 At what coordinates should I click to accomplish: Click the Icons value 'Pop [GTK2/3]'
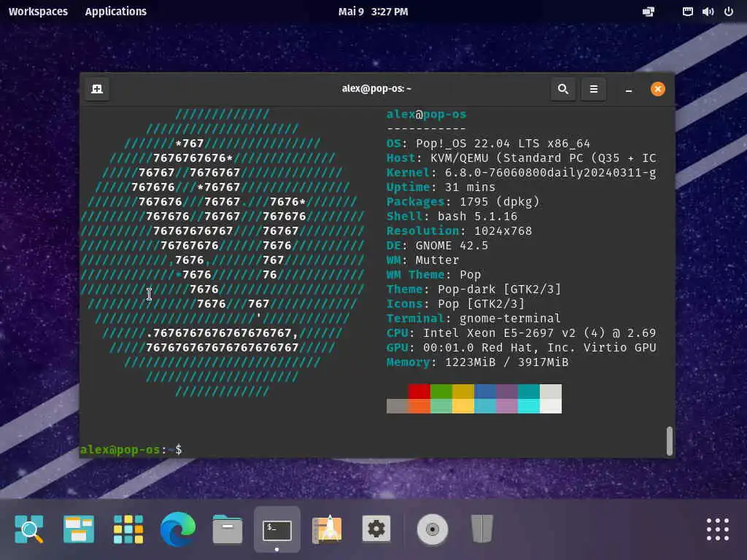[x=481, y=304]
